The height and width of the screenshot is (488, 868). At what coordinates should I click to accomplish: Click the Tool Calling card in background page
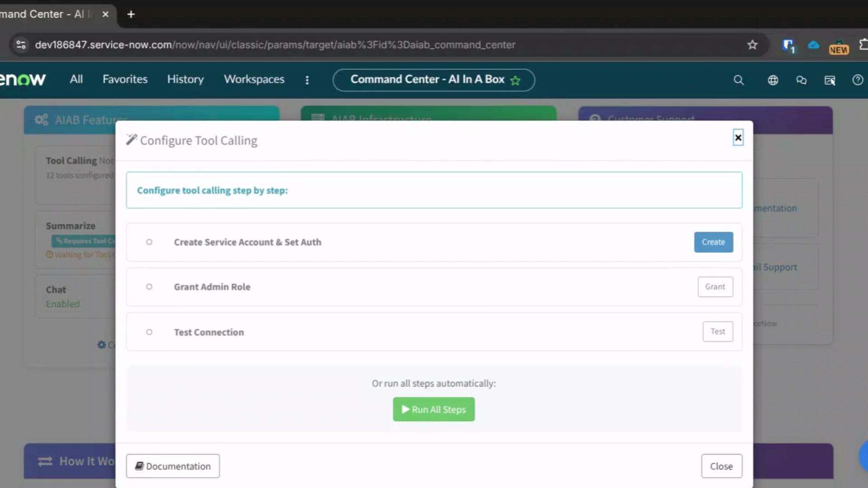76,175
